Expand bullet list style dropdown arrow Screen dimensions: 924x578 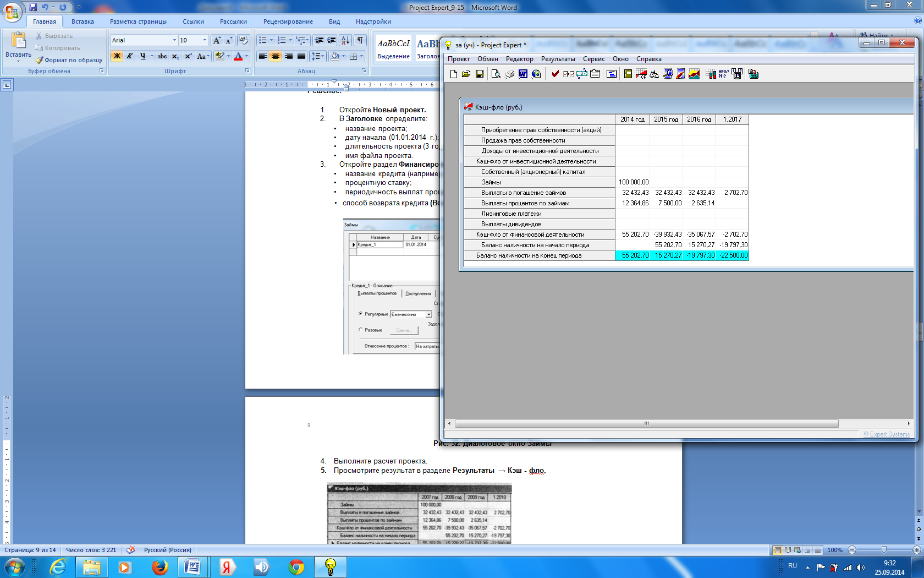271,40
